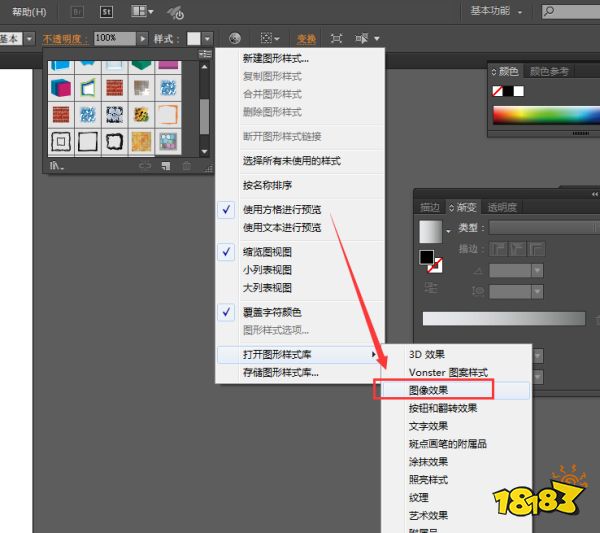Click the reverse gradient icon
Screen dimensions: 600x533
pyautogui.click(x=429, y=287)
